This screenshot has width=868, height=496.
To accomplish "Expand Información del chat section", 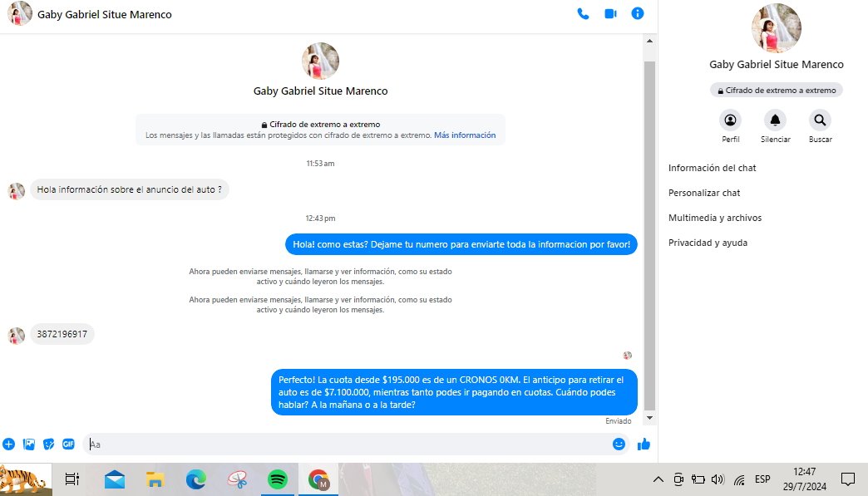I will (712, 168).
